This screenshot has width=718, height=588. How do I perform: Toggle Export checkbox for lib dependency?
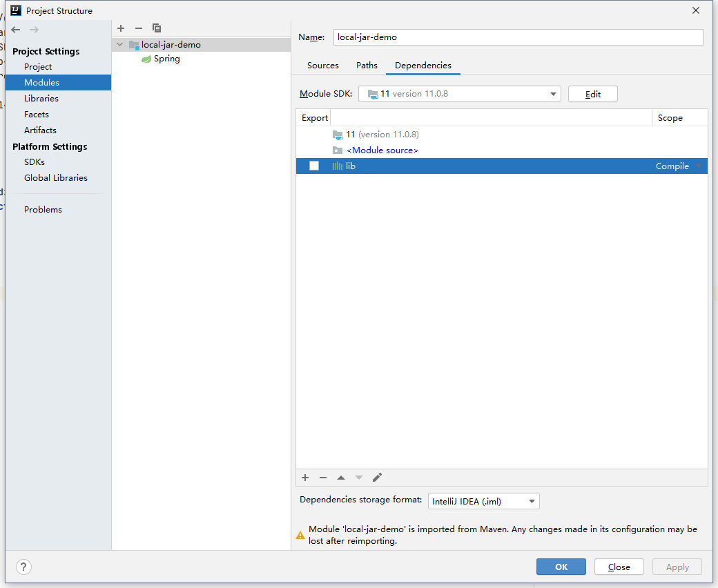point(314,166)
